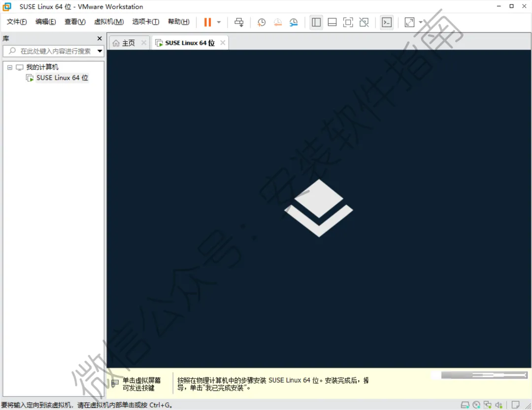This screenshot has width=532, height=410.
Task: Open the 查看(V) menu
Action: pos(75,22)
